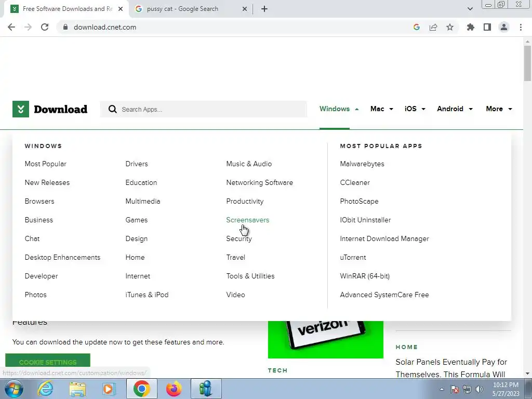This screenshot has width=532, height=399.
Task: Open the Video category link
Action: click(x=235, y=295)
